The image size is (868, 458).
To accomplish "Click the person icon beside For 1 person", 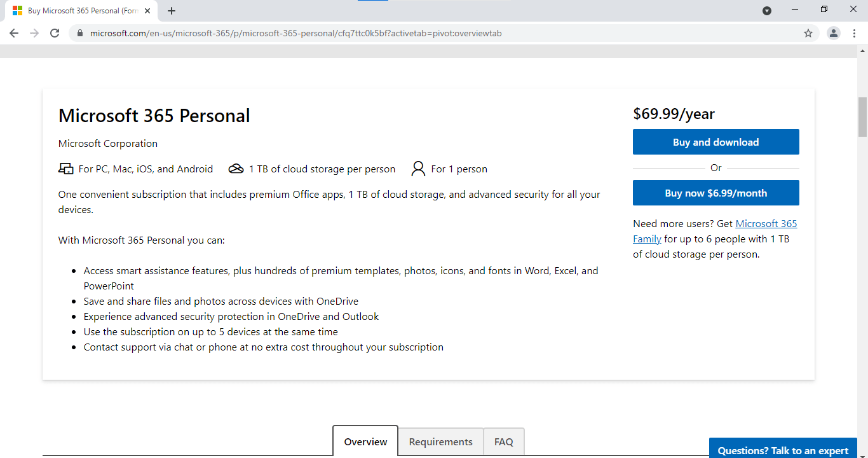I will 418,169.
